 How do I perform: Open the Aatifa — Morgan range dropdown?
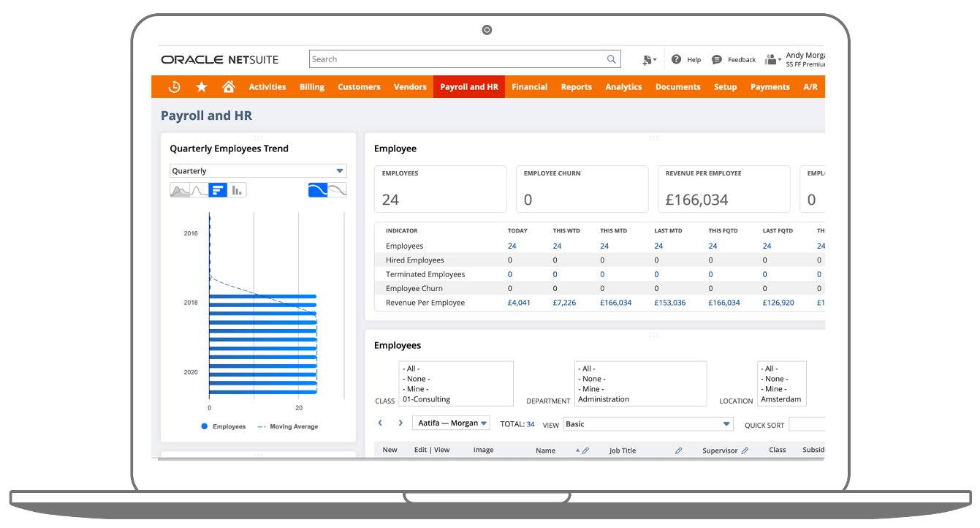[x=451, y=423]
